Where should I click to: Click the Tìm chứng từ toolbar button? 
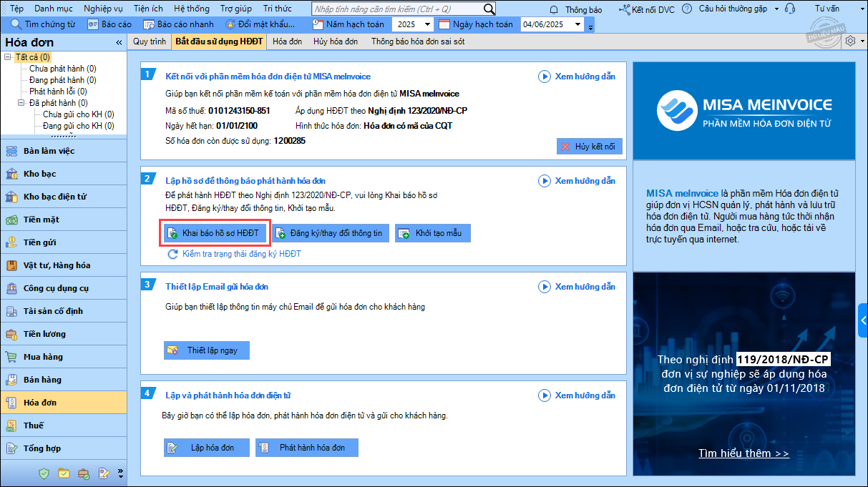coord(44,24)
